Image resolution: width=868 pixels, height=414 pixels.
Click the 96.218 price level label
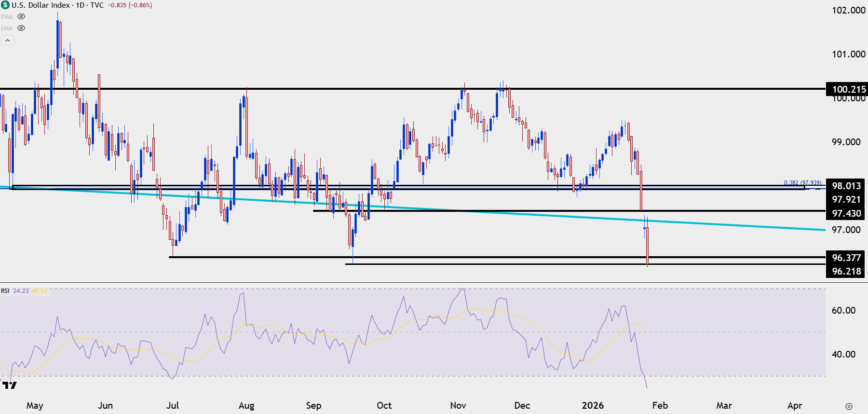click(x=846, y=271)
